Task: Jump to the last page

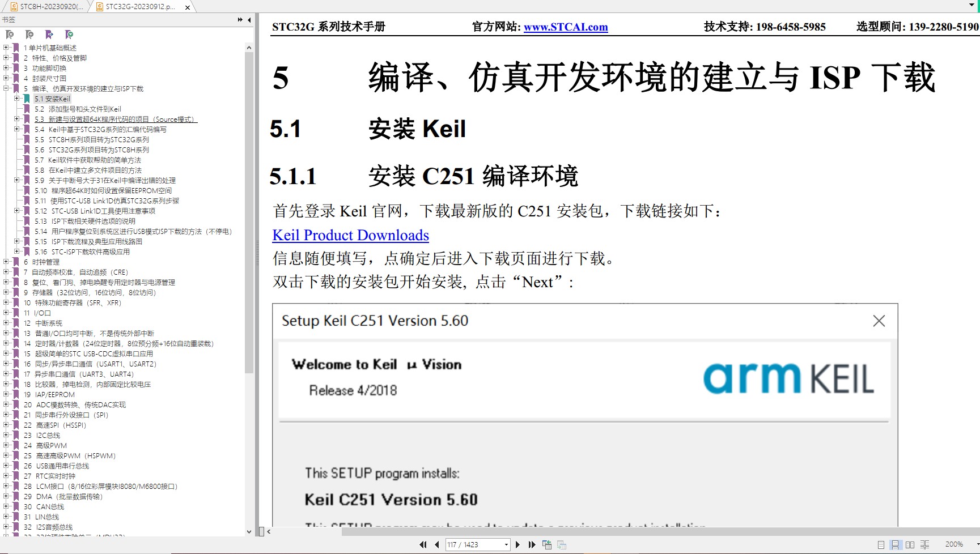Action: (532, 544)
